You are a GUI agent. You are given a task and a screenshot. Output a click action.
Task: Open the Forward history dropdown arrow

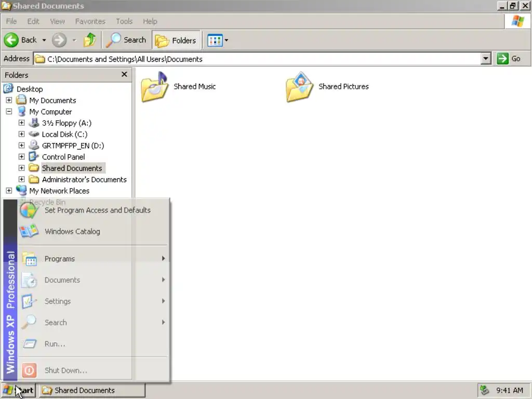coord(74,41)
